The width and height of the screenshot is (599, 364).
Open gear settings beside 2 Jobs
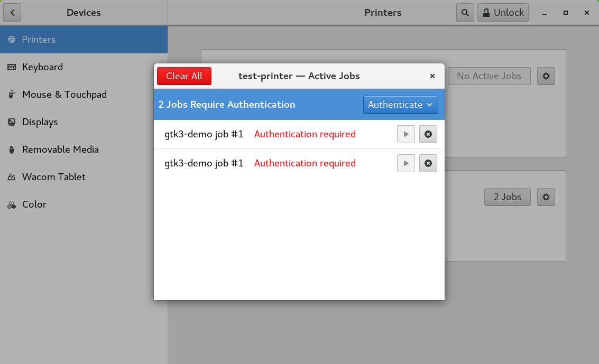(x=546, y=197)
